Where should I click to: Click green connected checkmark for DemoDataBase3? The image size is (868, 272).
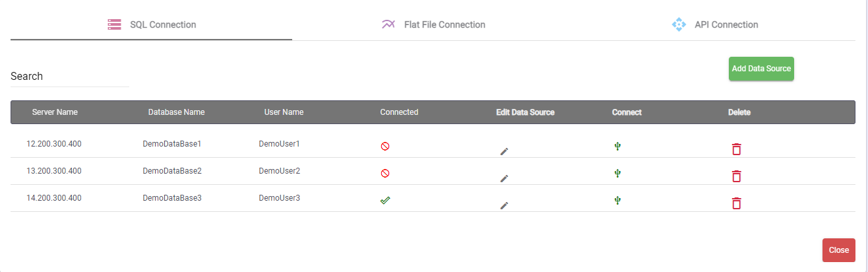[x=385, y=200]
